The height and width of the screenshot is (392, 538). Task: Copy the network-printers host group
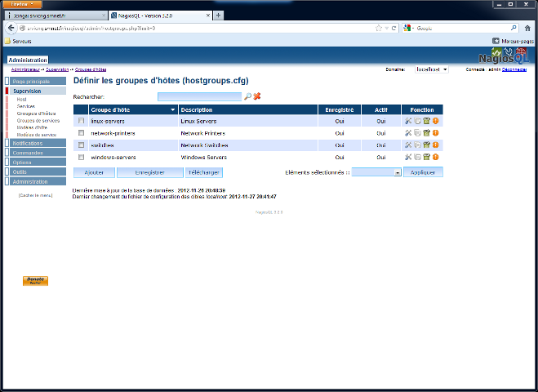(417, 133)
